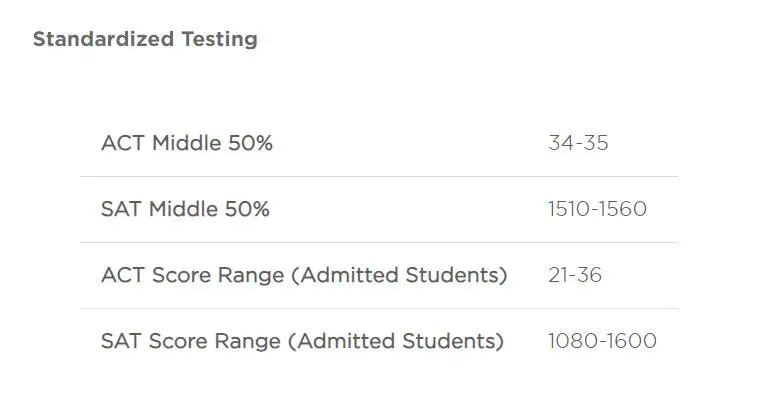Select the ACT Score Range (Admitted Students) label
The image size is (768, 399).
click(x=304, y=275)
